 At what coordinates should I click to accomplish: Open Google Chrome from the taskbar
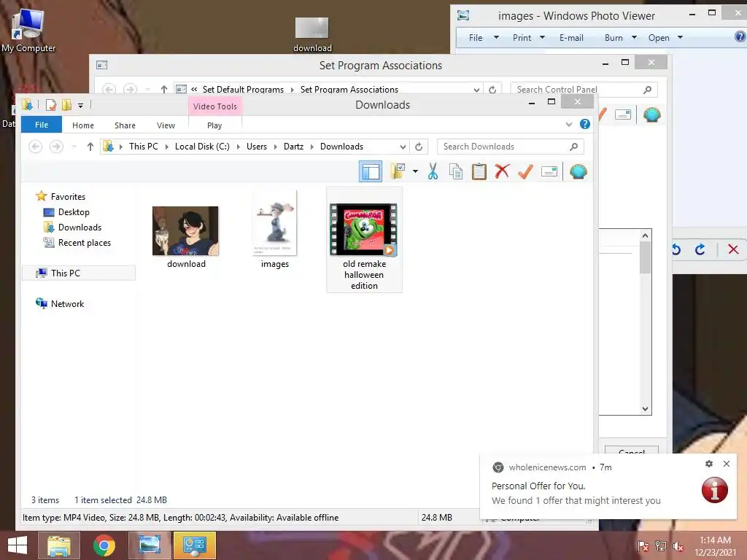[104, 545]
